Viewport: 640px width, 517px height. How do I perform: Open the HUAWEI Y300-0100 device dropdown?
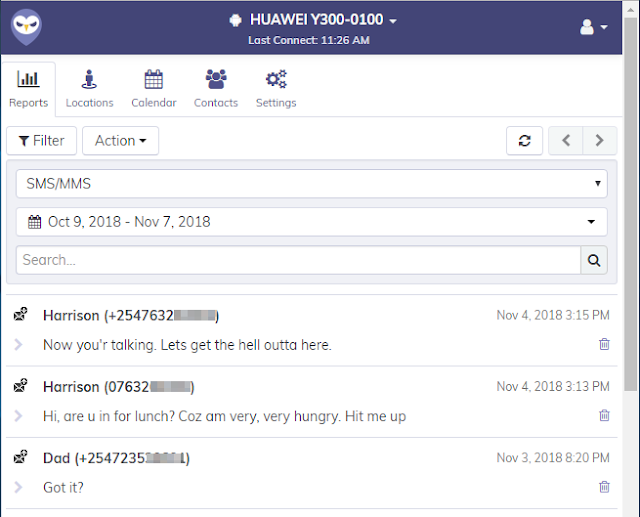point(313,20)
